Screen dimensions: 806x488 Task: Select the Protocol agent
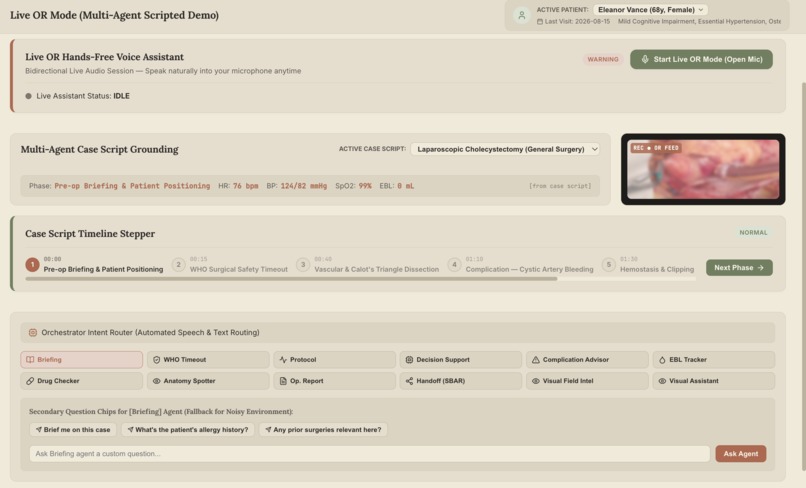tap(335, 360)
